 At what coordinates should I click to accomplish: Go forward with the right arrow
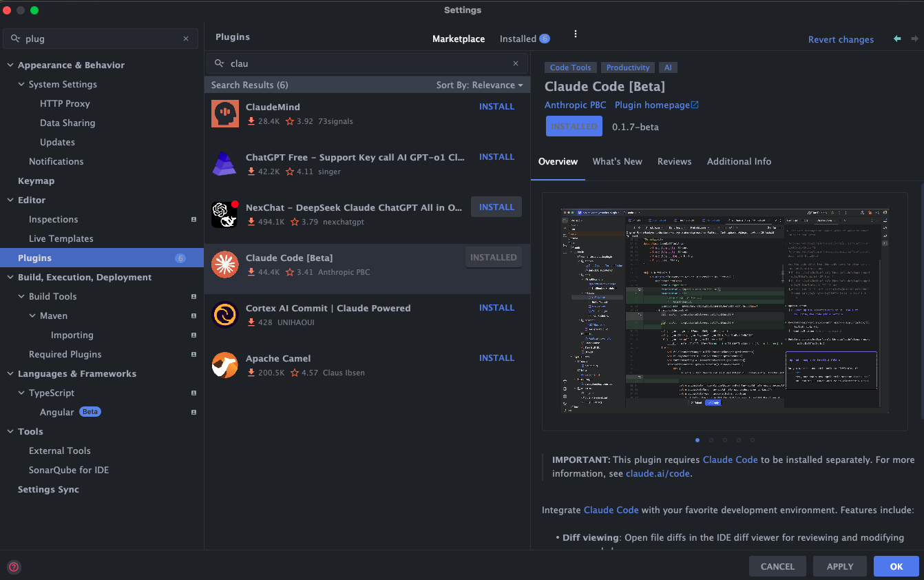click(x=915, y=39)
